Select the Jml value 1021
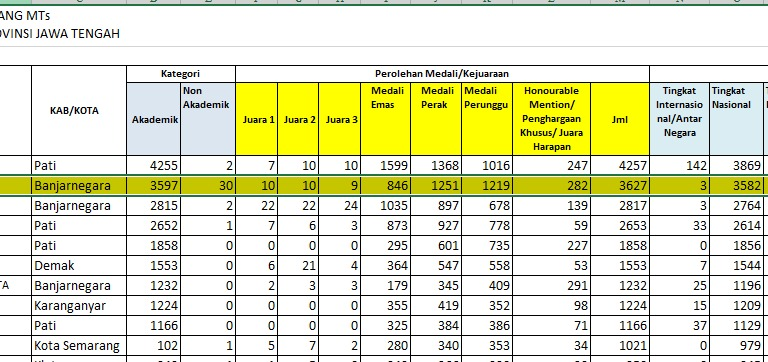This screenshot has height=362, width=768. click(x=620, y=346)
